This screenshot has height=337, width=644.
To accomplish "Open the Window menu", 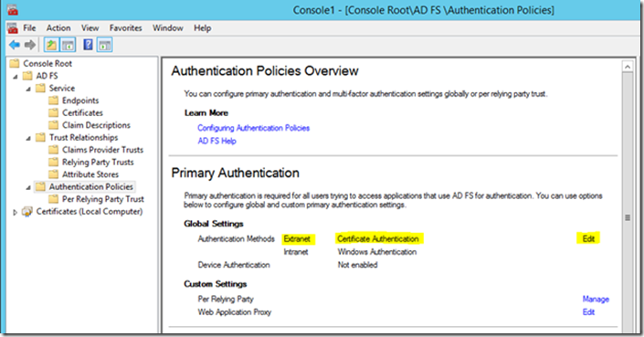I will pyautogui.click(x=168, y=28).
